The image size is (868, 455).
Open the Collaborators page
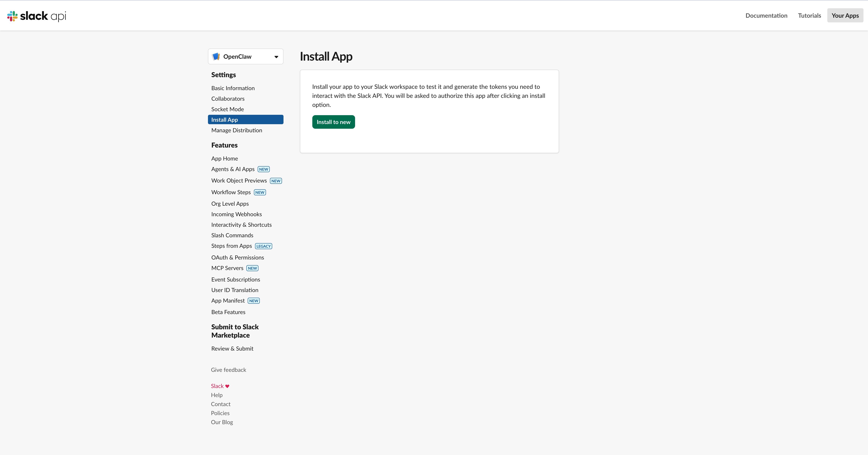[228, 99]
